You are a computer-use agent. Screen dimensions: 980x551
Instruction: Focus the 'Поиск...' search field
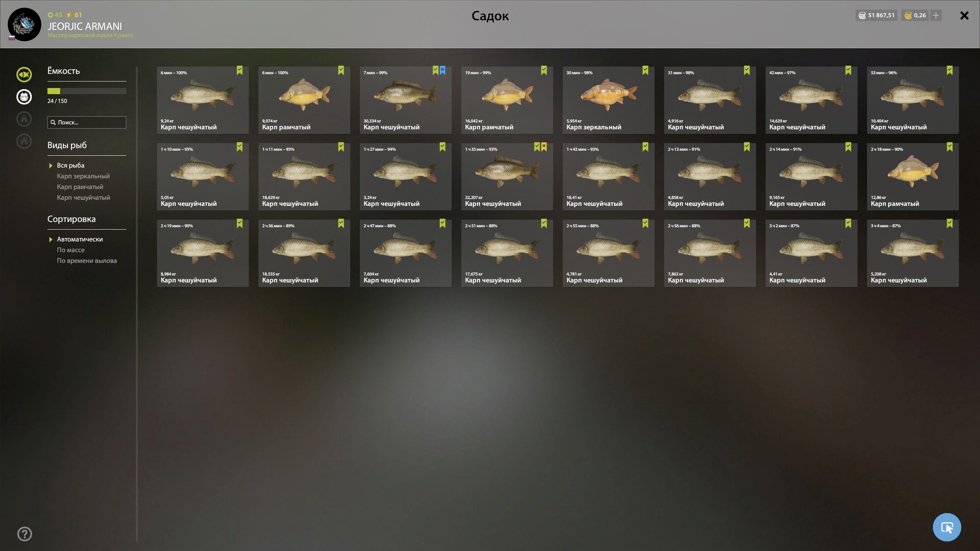point(87,122)
